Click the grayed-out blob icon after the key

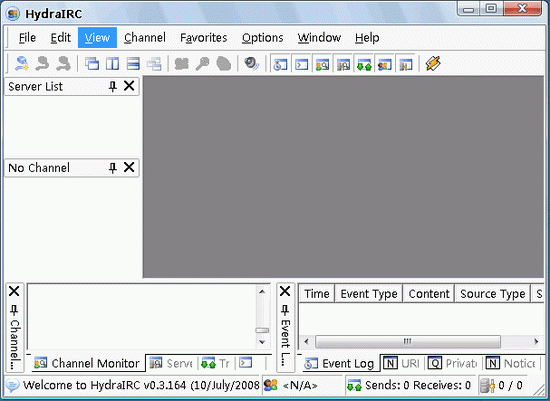click(x=223, y=64)
